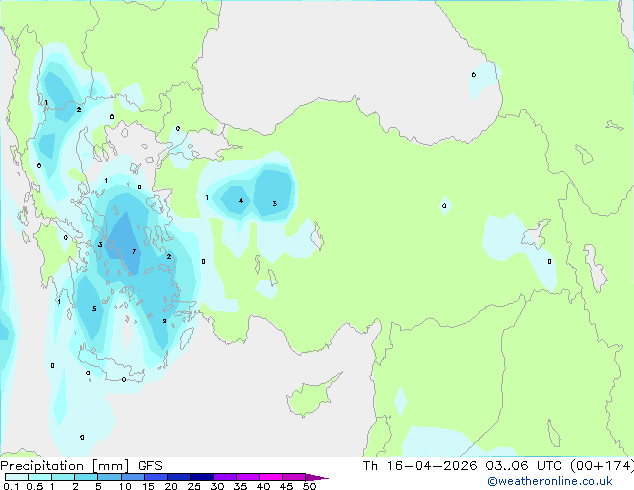This screenshot has height=490, width=634.
Task: Click the '0.5' legend scale label
Action: pyautogui.click(x=35, y=486)
